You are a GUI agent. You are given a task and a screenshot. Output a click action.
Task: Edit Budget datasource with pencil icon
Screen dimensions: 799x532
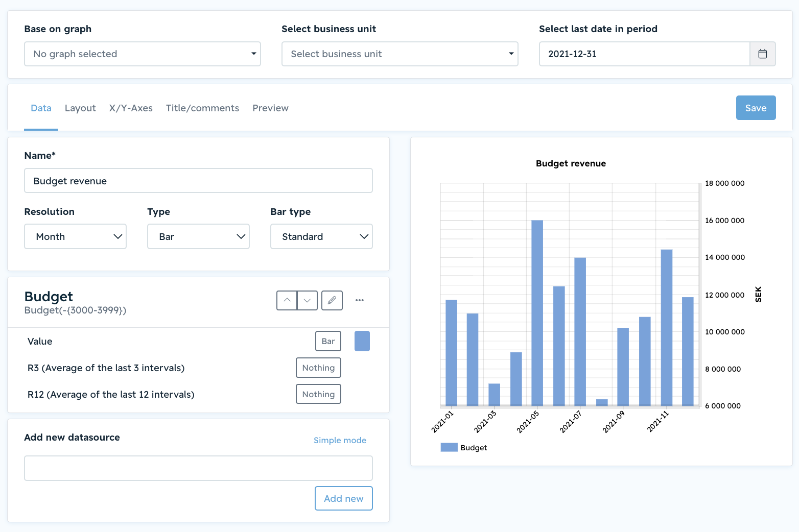(x=332, y=300)
